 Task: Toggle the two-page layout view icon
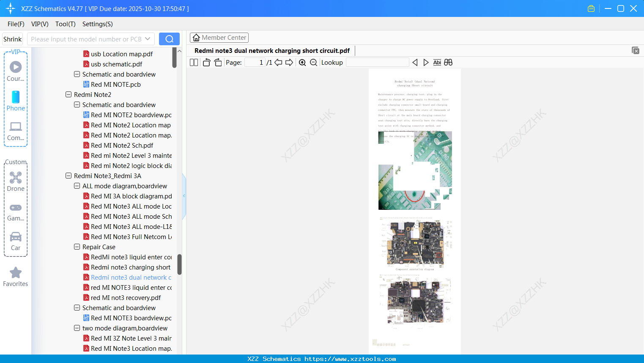[194, 63]
